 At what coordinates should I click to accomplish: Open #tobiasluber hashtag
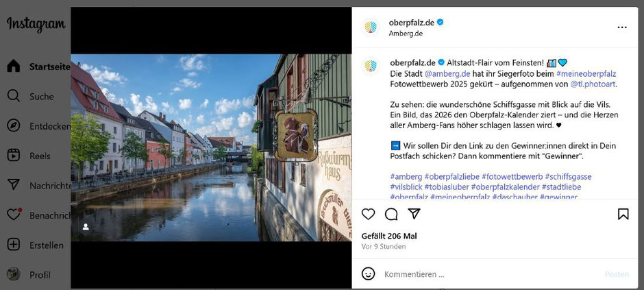447,187
